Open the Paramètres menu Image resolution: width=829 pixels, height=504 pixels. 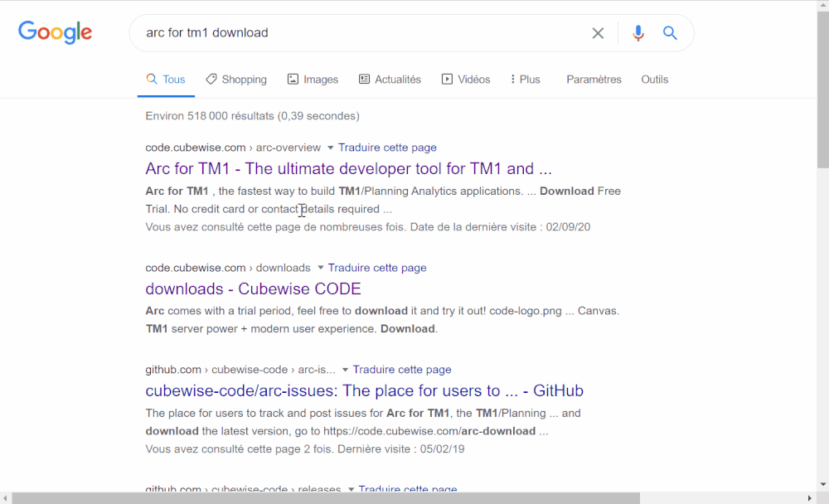tap(594, 79)
